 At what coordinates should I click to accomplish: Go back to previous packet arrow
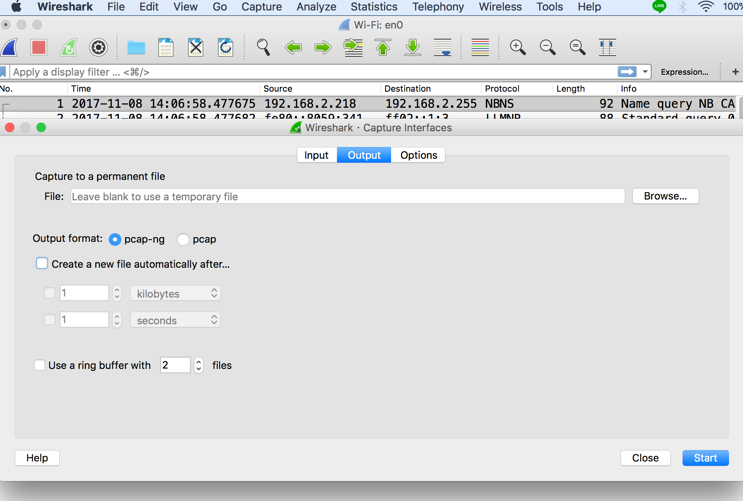pyautogui.click(x=293, y=47)
